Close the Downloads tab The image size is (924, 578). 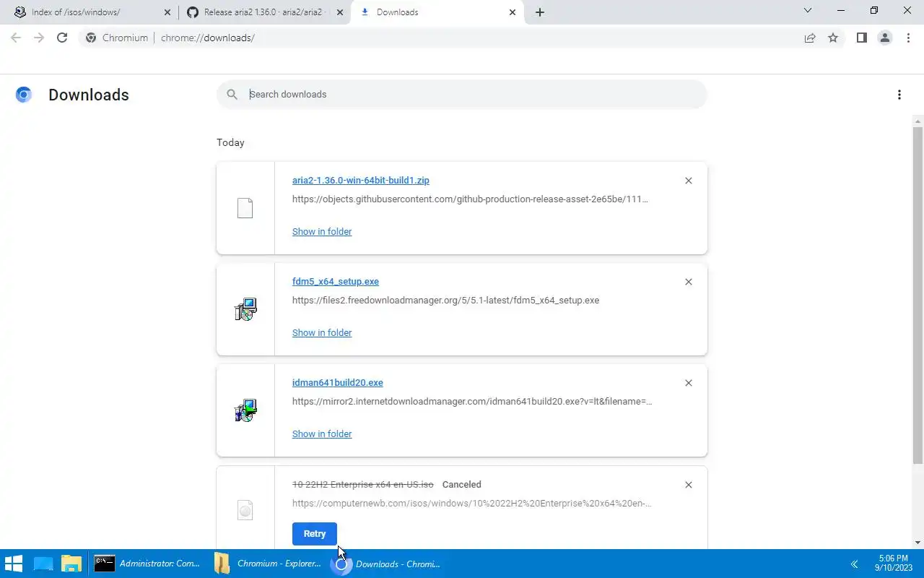[513, 12]
